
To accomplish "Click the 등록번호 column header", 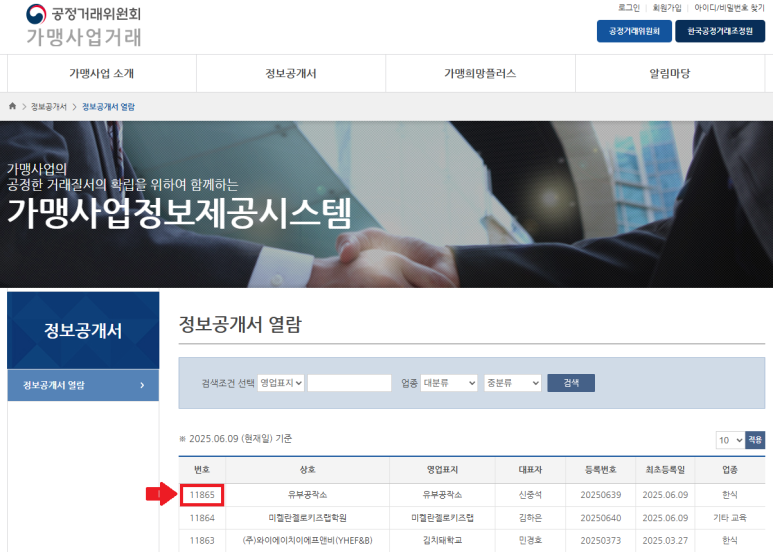I will (x=600, y=470).
